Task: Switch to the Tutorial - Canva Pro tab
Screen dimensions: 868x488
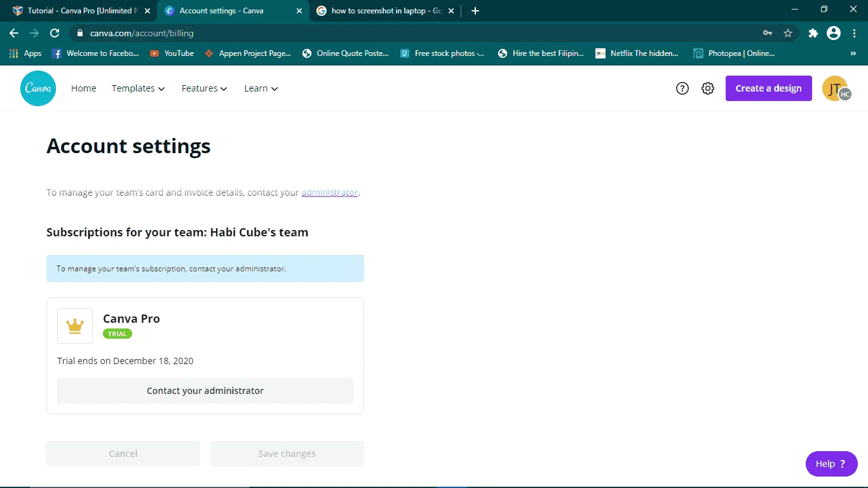Action: pos(79,11)
